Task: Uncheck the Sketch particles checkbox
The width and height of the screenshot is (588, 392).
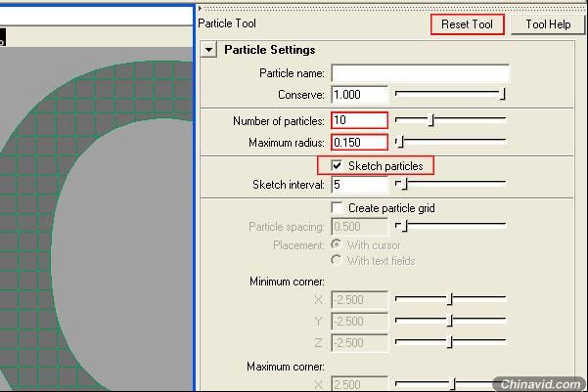Action: 338,166
